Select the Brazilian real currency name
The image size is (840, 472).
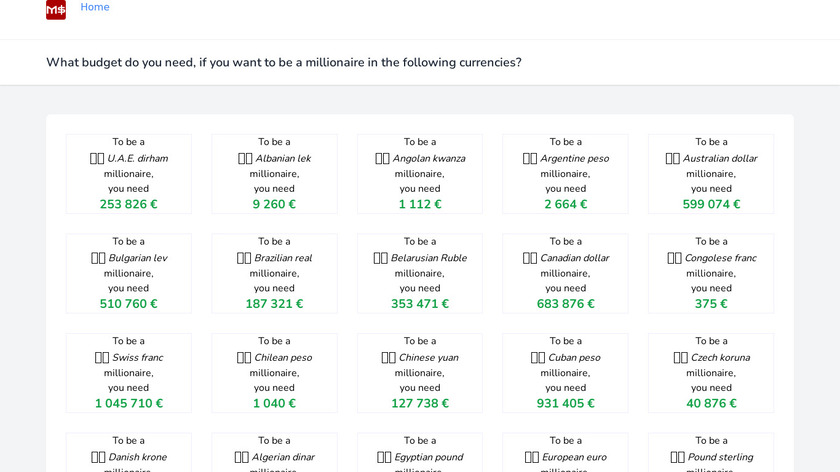pyautogui.click(x=283, y=258)
